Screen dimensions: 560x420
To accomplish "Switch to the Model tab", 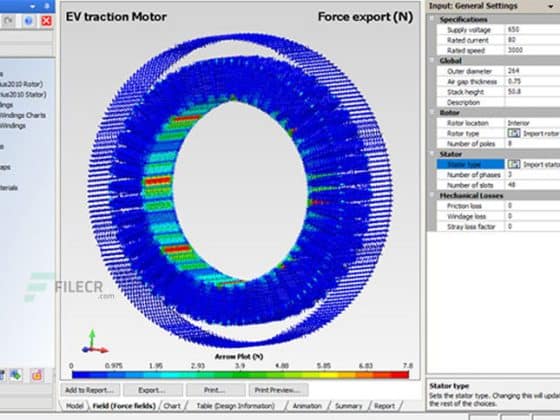I will [75, 406].
